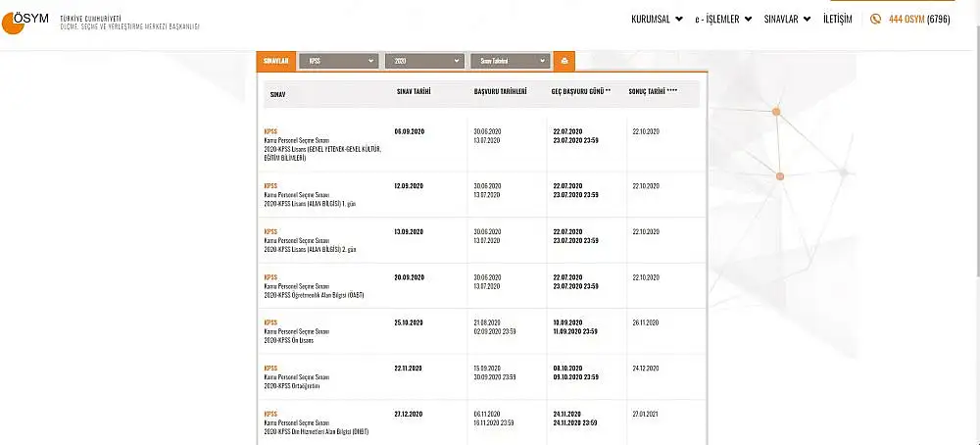Open the KURUMSAL menu
980x445 pixels.
click(x=657, y=20)
